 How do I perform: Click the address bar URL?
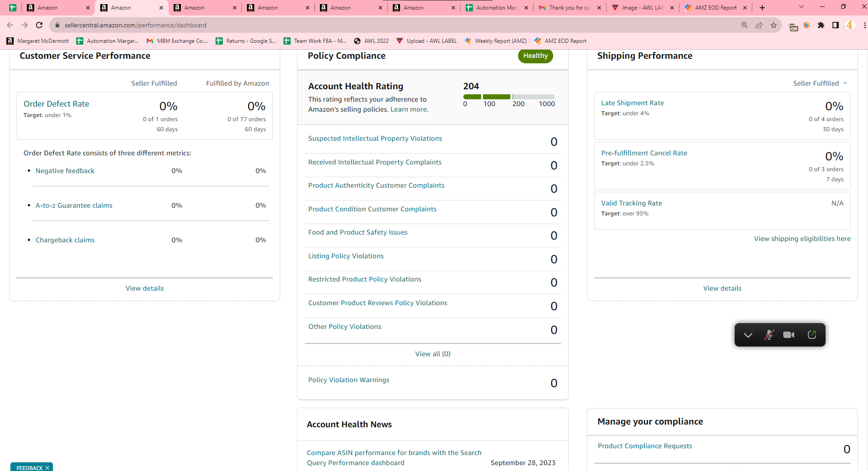point(135,25)
